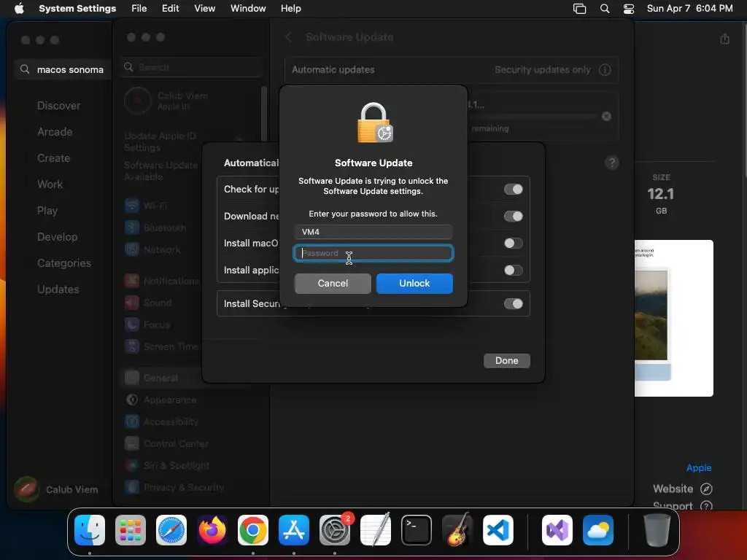Viewport: 747px width, 560px height.
Task: Select Appearance in System Settings sidebar
Action: (160, 400)
